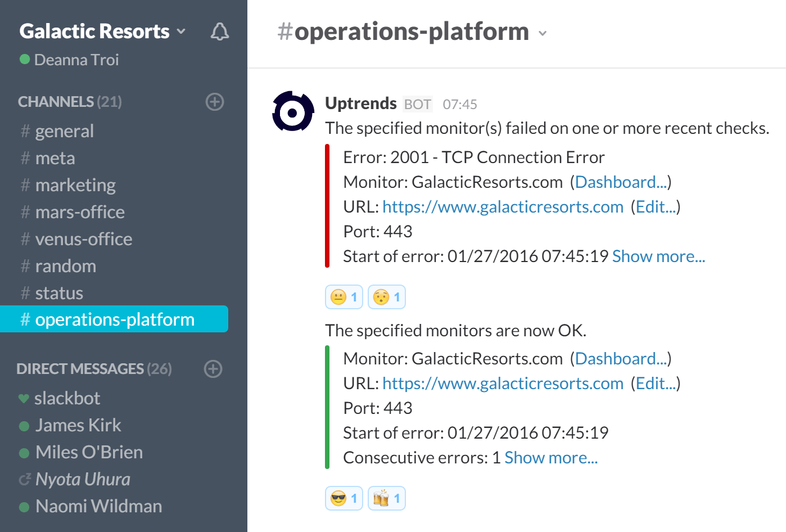Image resolution: width=786 pixels, height=532 pixels.
Task: Toggle the clinking beers emoji reaction
Action: click(x=387, y=498)
